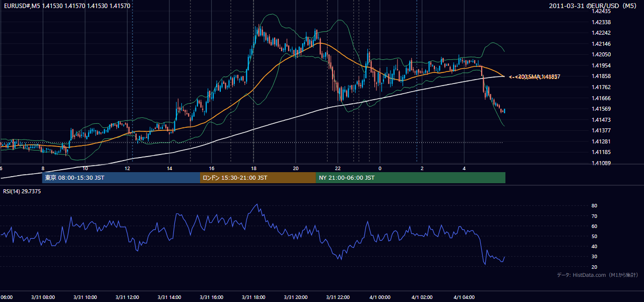Viewport: 644px width, 302px height.
Task: Click price axis label 1.42146
Action: click(602, 44)
